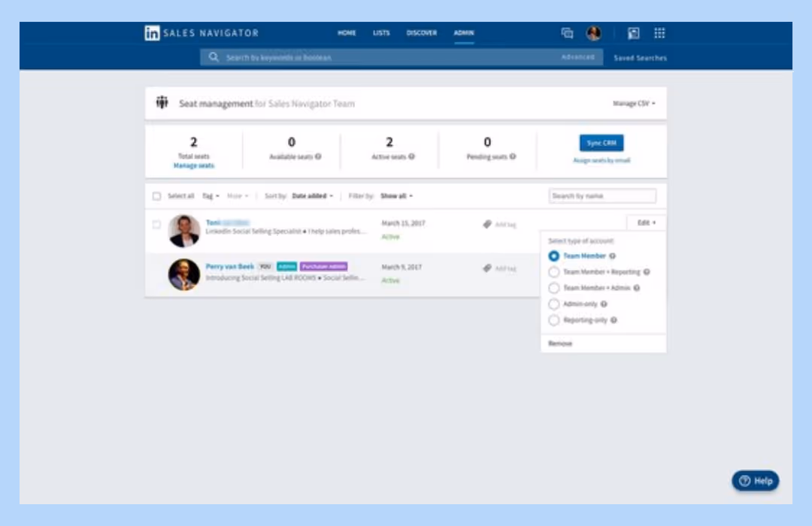Click the Advanced search link

coord(578,57)
